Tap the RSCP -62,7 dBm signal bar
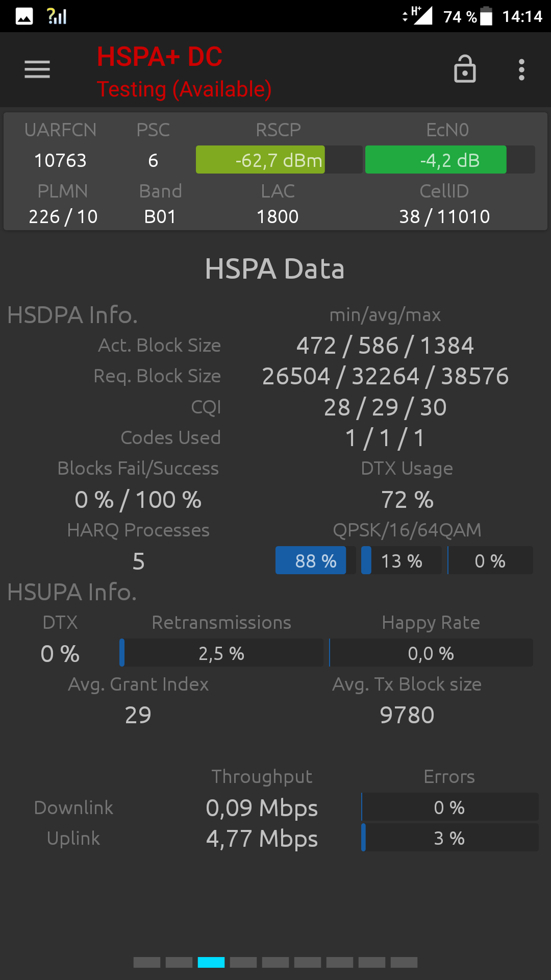This screenshot has width=551, height=980. (279, 160)
